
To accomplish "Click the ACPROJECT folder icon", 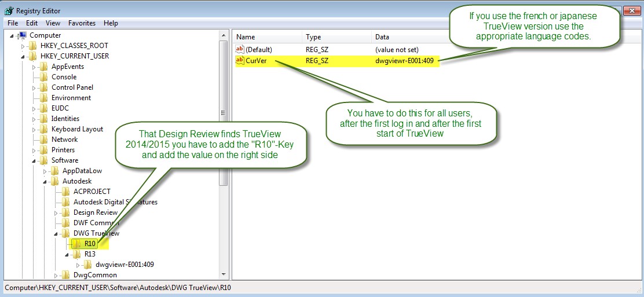I will coord(66,192).
